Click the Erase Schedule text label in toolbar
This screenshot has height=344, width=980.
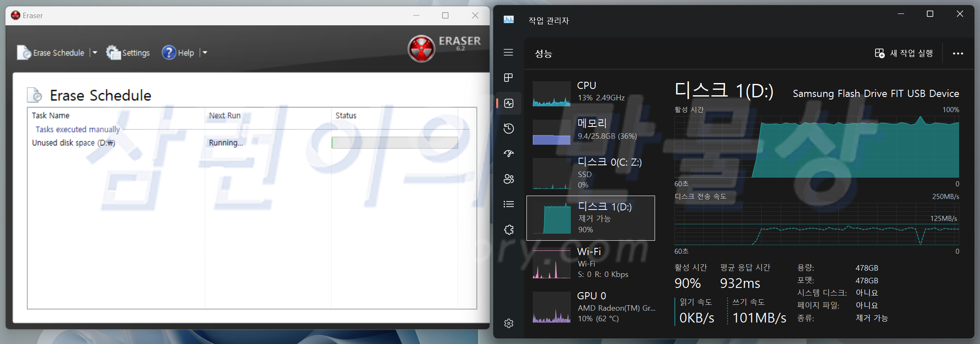point(59,53)
